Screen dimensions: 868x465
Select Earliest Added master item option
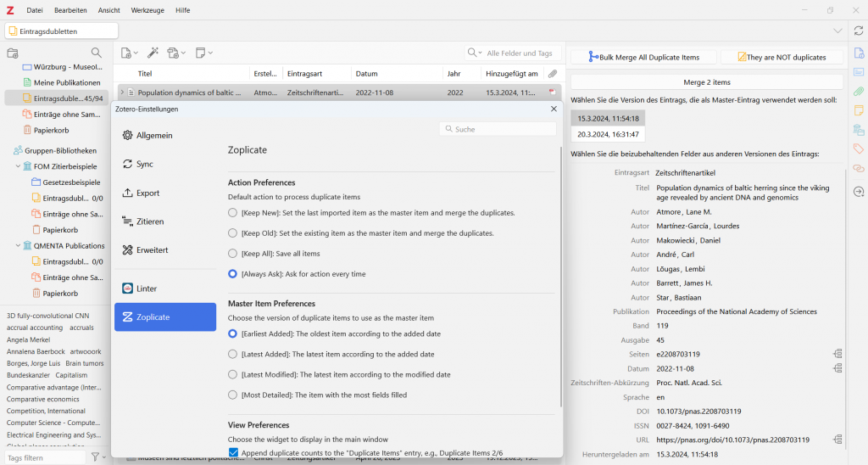point(232,333)
